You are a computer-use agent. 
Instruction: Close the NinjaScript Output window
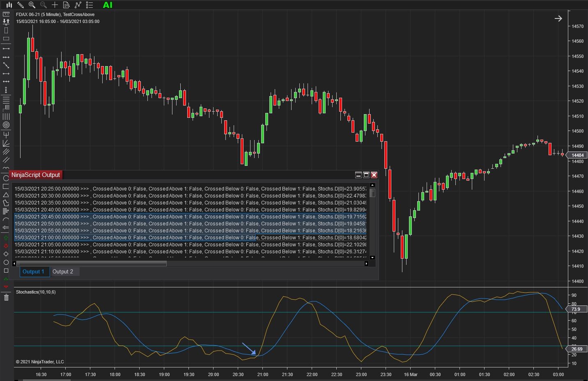tap(374, 175)
